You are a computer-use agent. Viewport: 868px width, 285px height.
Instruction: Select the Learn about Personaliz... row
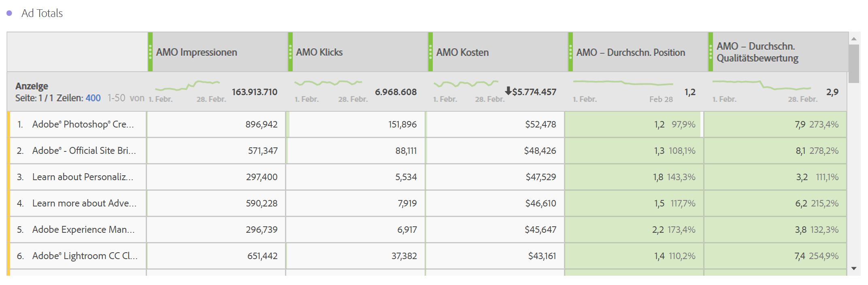point(83,177)
